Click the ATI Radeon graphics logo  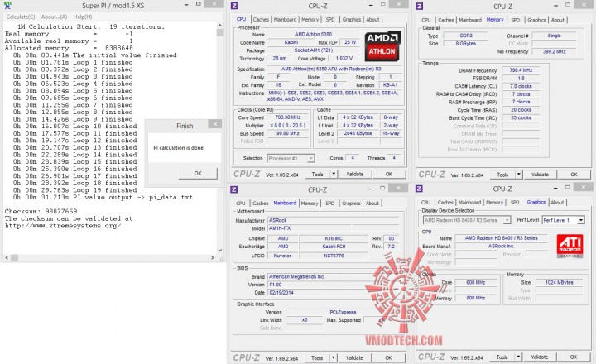click(570, 246)
